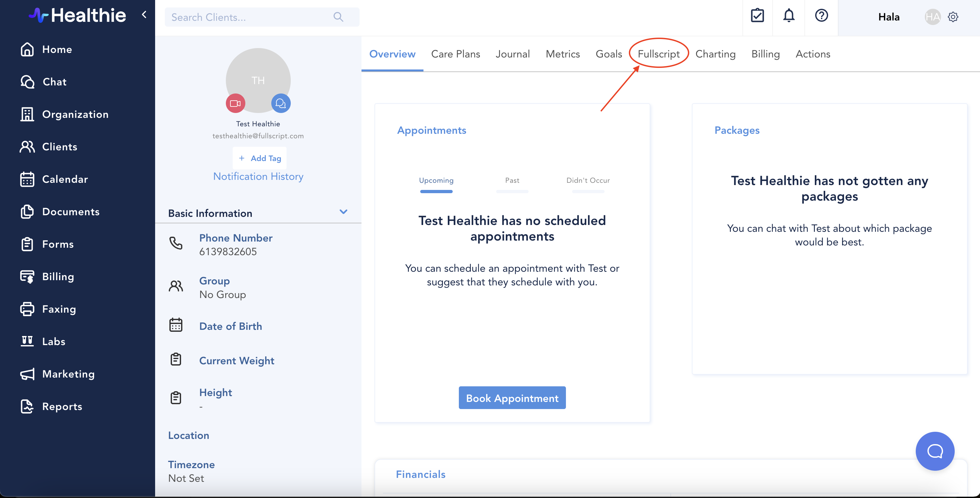Image resolution: width=980 pixels, height=498 pixels.
Task: Select the Upcoming appointments filter
Action: pos(436,181)
